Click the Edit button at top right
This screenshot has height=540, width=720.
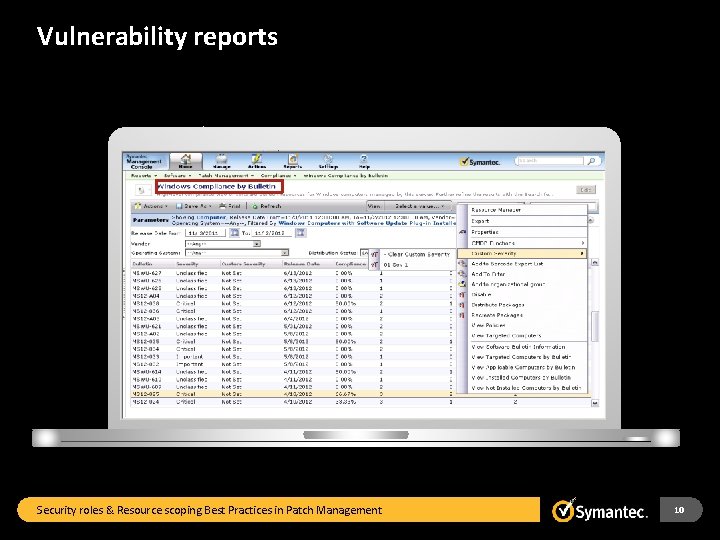coord(586,189)
